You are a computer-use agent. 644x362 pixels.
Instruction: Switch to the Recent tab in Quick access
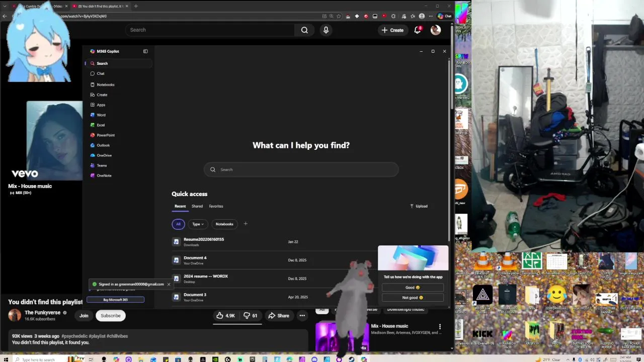click(180, 206)
